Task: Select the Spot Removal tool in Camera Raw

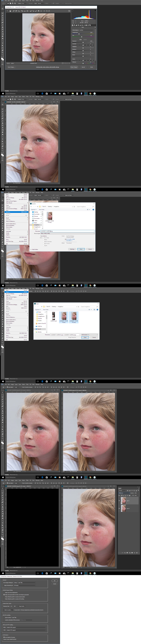Action: (31, 11)
